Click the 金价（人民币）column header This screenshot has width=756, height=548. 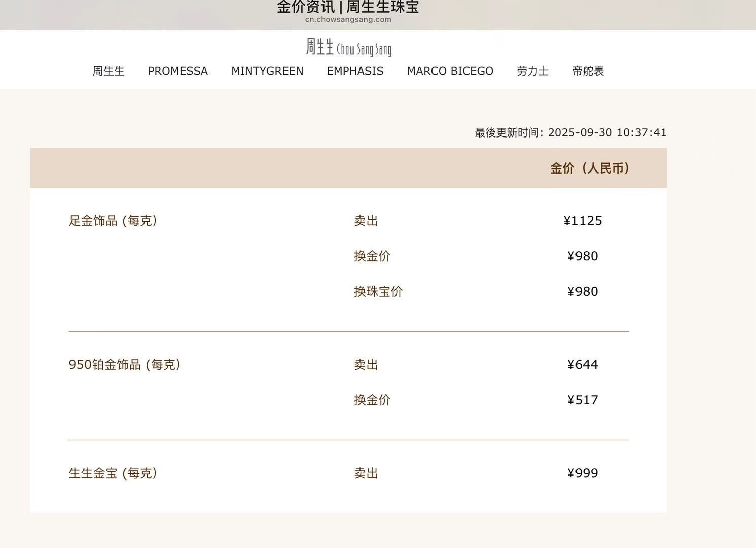tap(590, 168)
